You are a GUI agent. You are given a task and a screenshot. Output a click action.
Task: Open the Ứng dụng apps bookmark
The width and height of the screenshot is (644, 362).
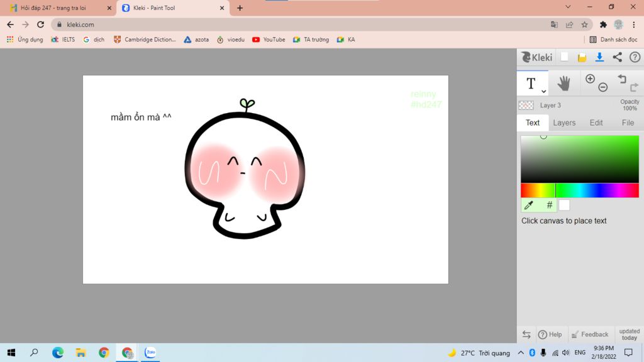[x=25, y=40]
